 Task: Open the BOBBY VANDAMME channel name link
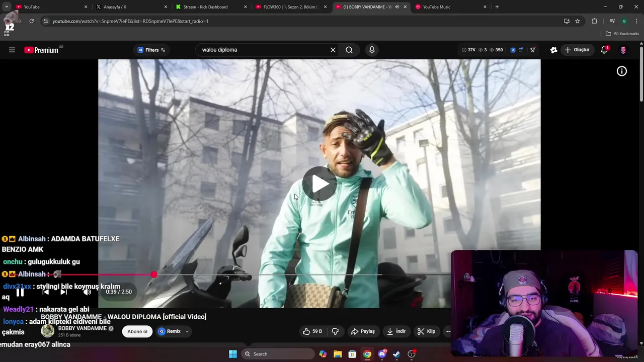[82, 328]
